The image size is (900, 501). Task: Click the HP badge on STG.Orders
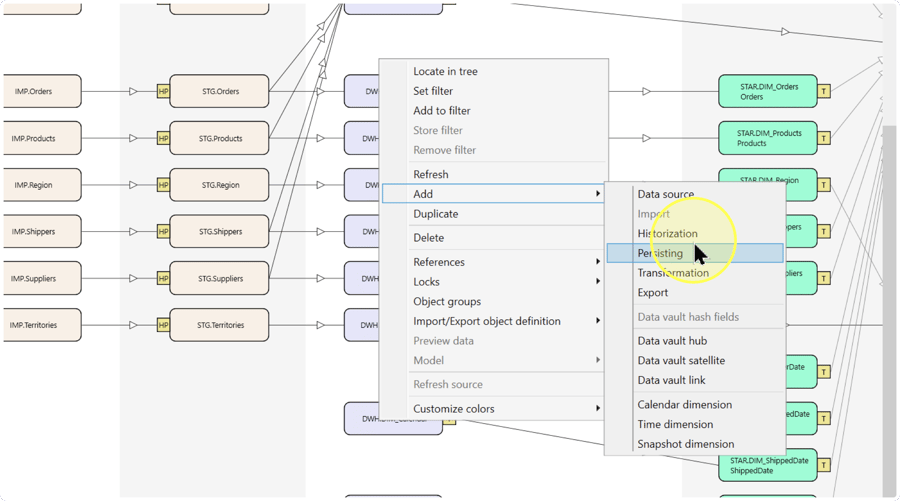163,91
